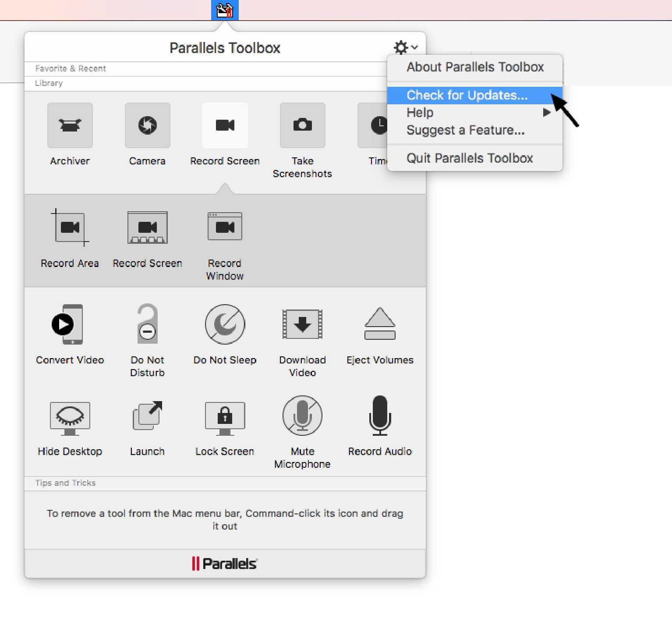Toggle the Do Not Sleep tool
The width and height of the screenshot is (672, 619).
(225, 324)
